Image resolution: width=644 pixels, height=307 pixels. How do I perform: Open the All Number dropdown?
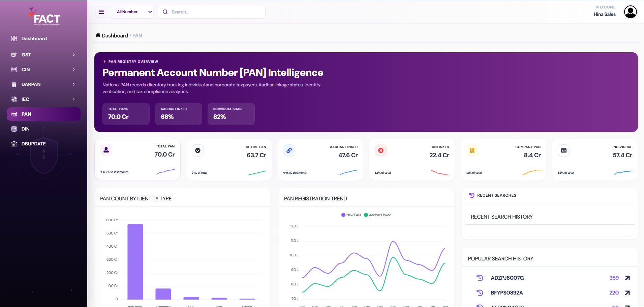pos(132,12)
